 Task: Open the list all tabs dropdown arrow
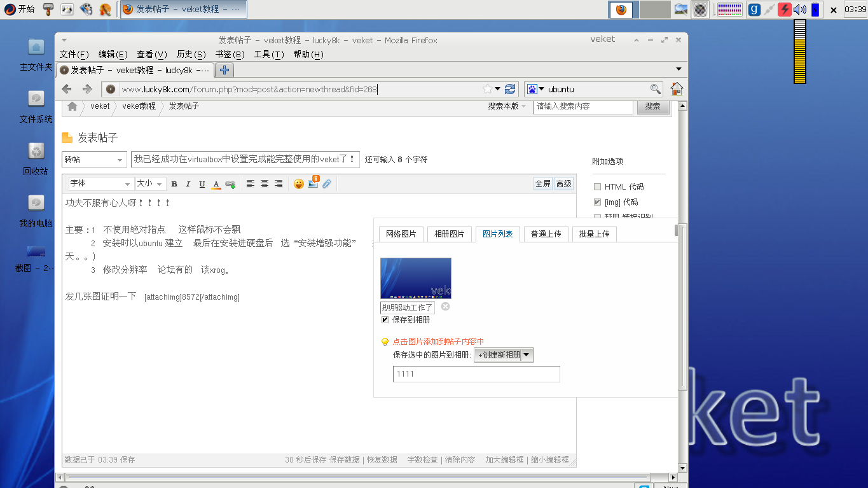click(x=679, y=69)
